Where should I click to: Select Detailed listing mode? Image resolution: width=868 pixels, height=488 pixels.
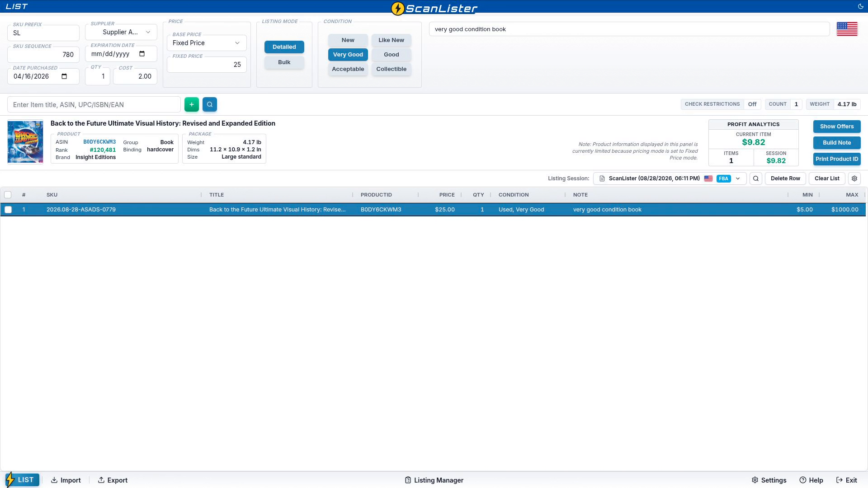click(x=284, y=47)
